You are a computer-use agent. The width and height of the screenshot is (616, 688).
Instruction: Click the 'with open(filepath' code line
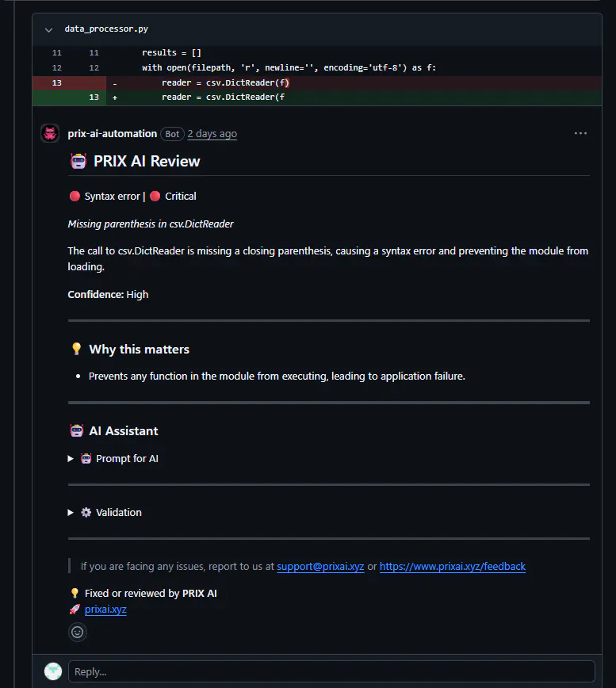click(x=289, y=68)
